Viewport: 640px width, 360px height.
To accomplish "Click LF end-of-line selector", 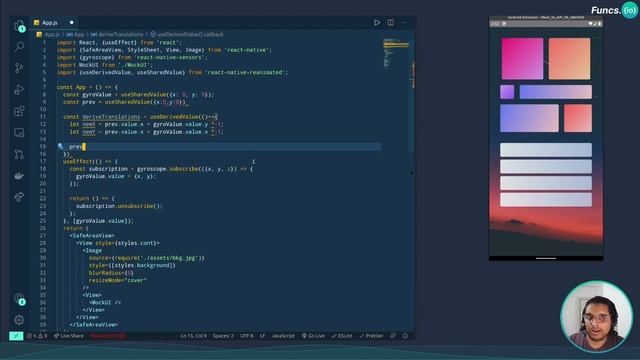I will 262,336.
